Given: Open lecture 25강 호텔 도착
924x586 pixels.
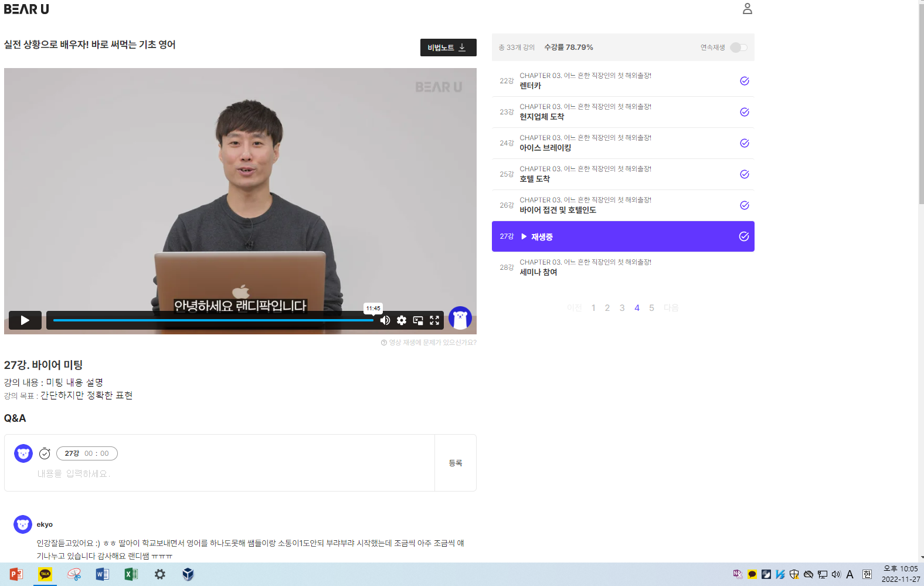Looking at the screenshot, I should point(623,174).
